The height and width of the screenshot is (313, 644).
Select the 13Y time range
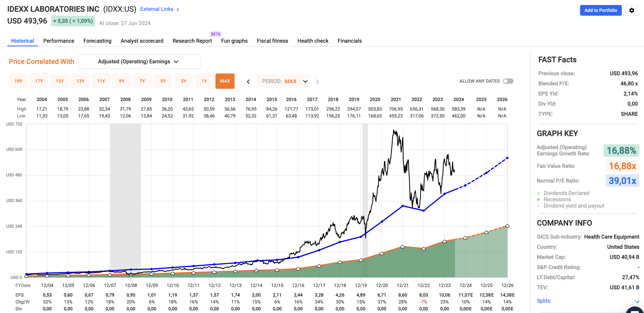coord(80,81)
